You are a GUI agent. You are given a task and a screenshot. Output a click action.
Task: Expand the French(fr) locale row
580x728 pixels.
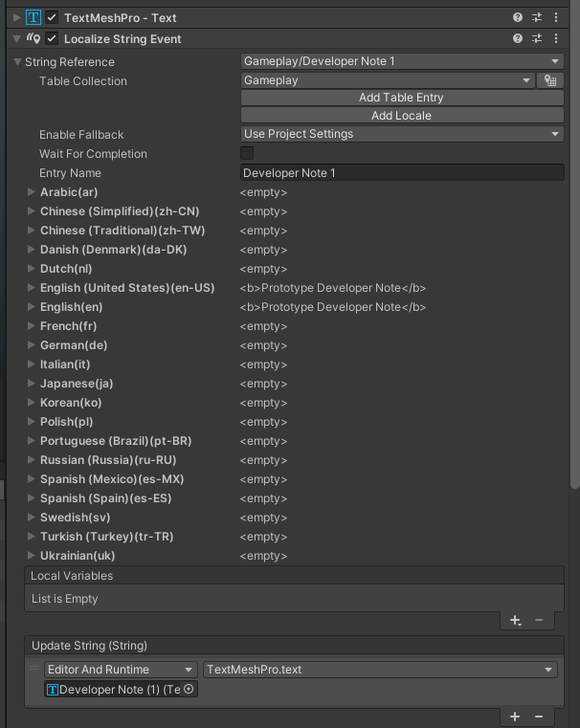[x=32, y=326]
